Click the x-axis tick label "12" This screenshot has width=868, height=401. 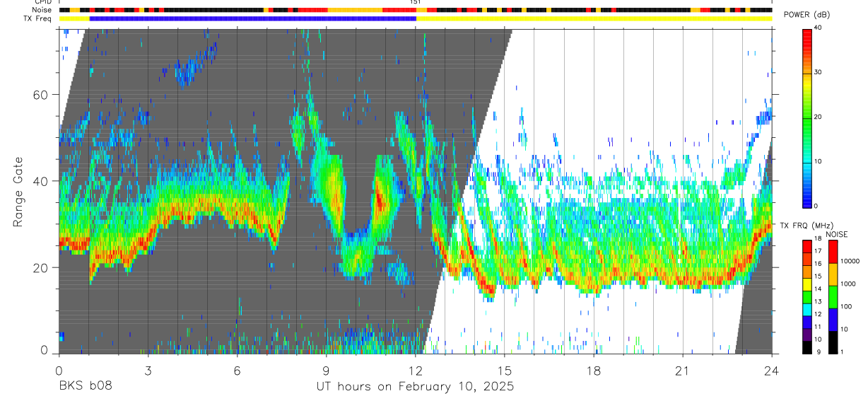point(415,370)
